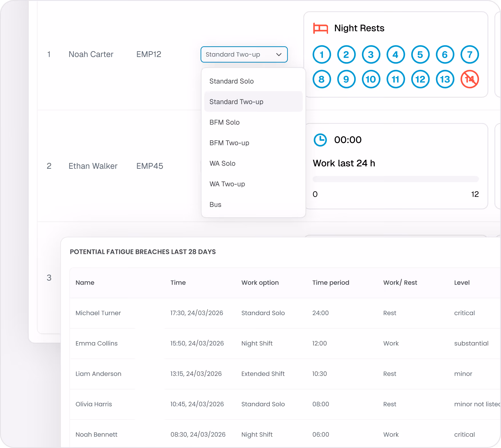
Task: Choose WA Solo option
Action: coord(253,163)
